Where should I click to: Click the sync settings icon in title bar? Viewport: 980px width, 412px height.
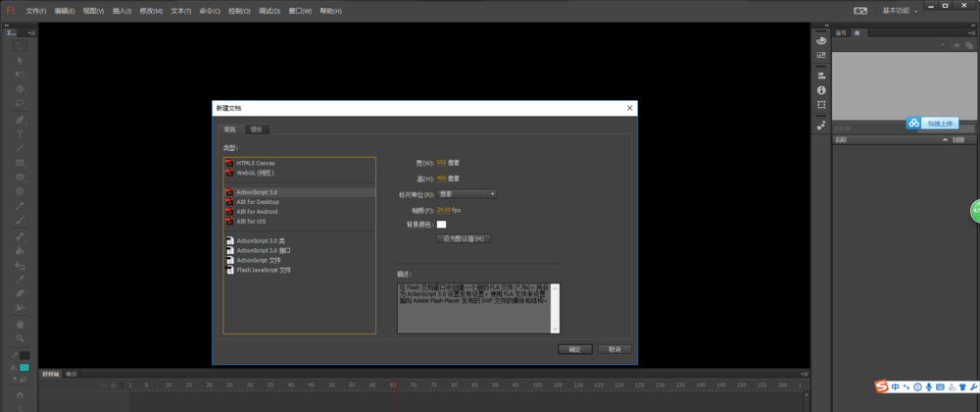tap(860, 11)
